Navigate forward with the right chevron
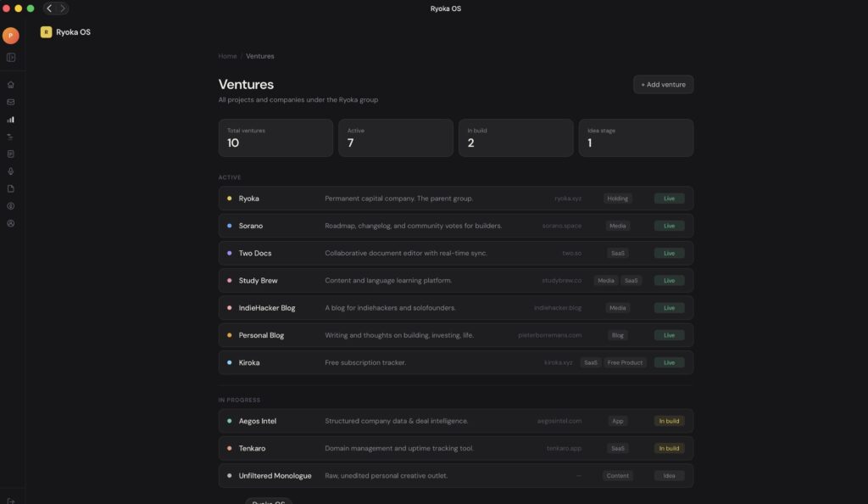The width and height of the screenshot is (868, 504). click(x=63, y=8)
